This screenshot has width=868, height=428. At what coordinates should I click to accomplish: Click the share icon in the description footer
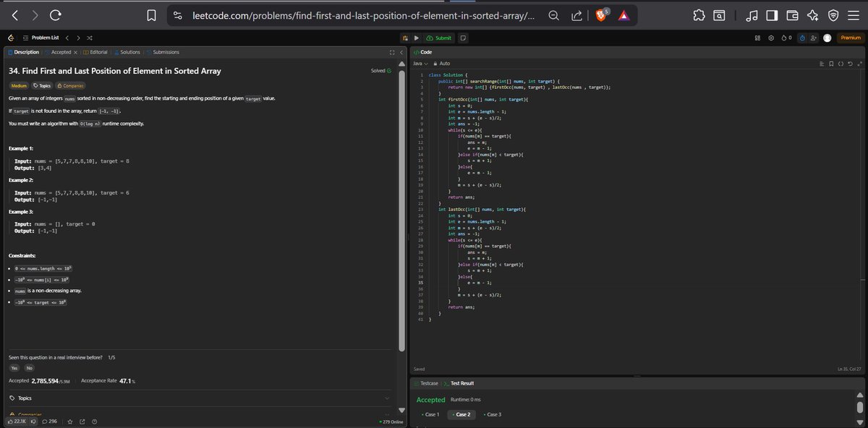(82, 421)
